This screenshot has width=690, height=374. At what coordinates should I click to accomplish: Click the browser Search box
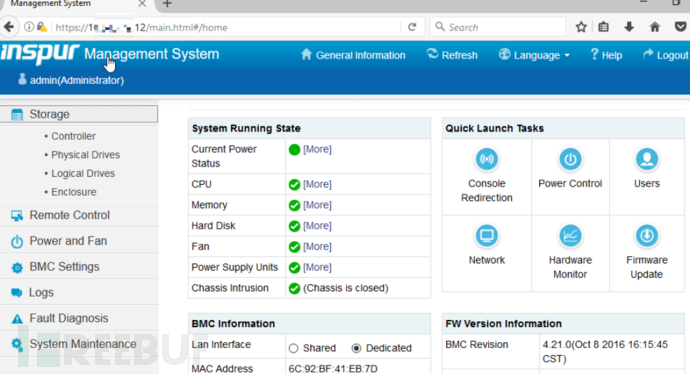click(498, 27)
